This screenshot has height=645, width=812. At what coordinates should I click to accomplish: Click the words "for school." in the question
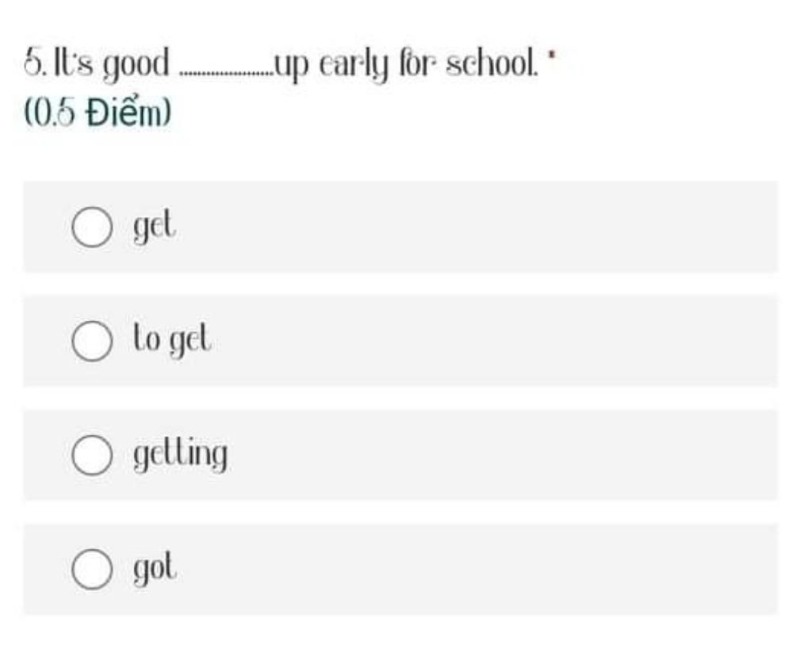469,63
